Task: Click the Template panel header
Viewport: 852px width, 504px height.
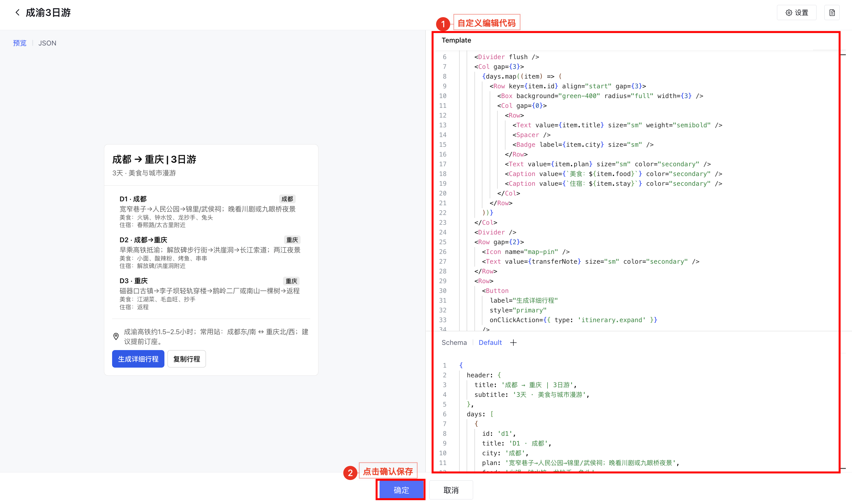Action: tap(456, 40)
